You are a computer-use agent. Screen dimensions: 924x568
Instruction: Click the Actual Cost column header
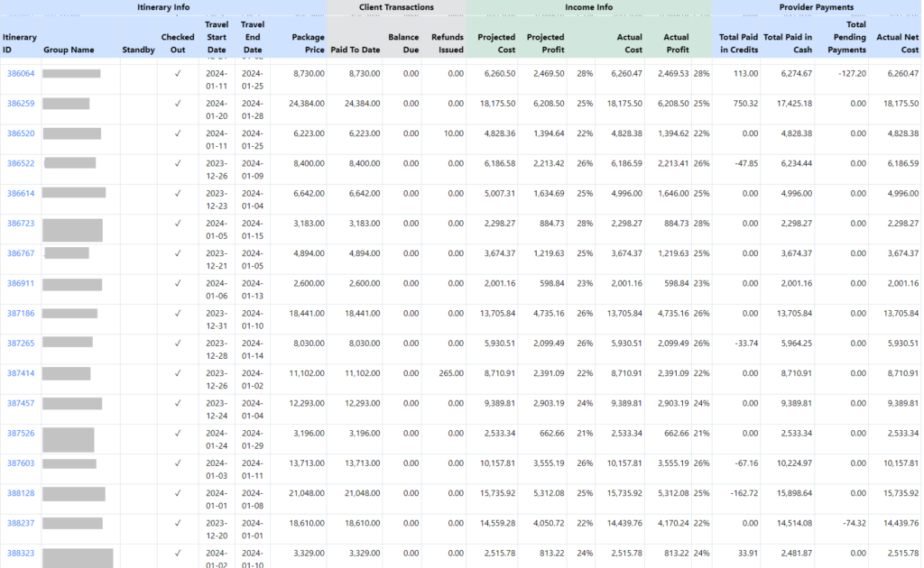coord(629,43)
